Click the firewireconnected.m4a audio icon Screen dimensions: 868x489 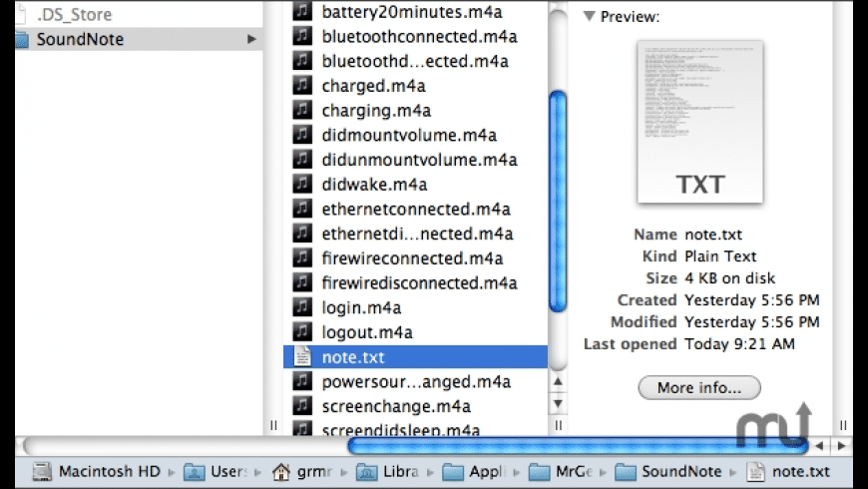point(302,258)
